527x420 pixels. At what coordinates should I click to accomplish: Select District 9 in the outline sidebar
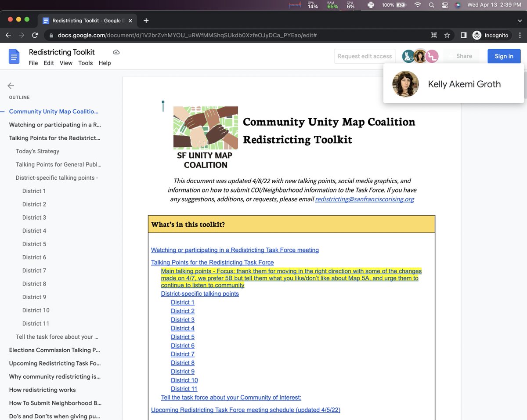tap(34, 297)
